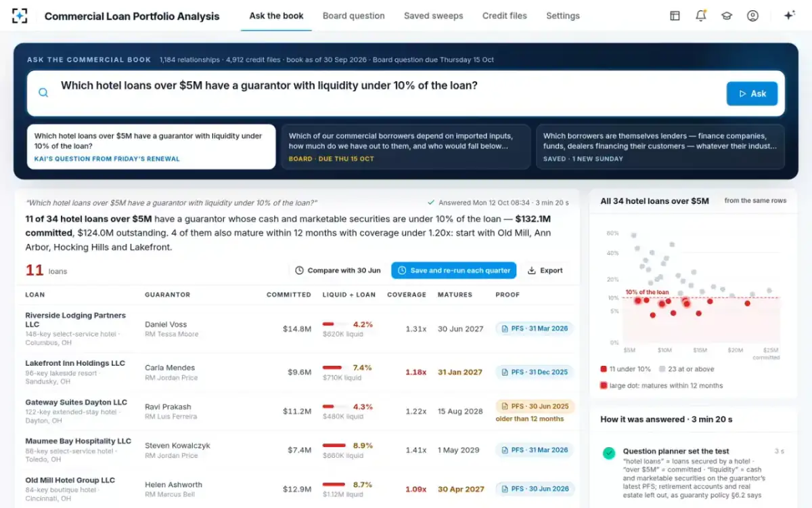Open notifications bell

point(700,16)
